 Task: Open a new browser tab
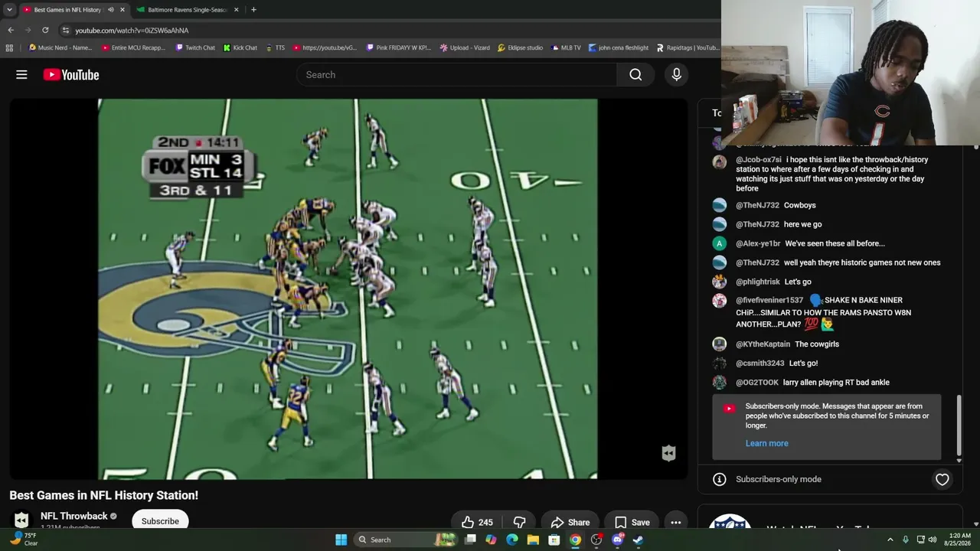coord(253,10)
